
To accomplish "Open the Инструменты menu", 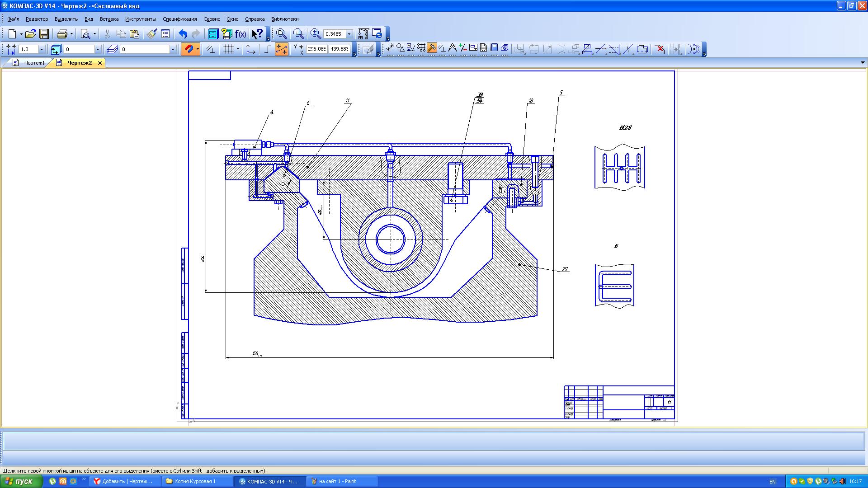I will (x=141, y=19).
